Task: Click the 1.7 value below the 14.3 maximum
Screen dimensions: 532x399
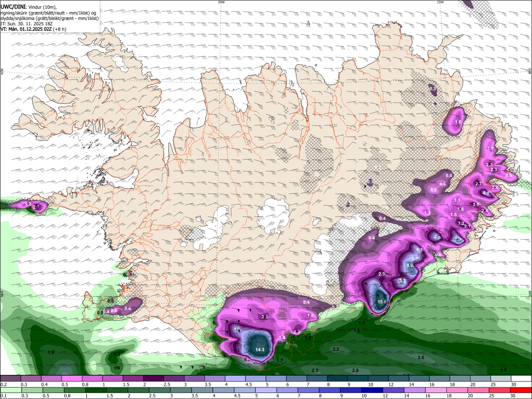Action: pos(280,361)
